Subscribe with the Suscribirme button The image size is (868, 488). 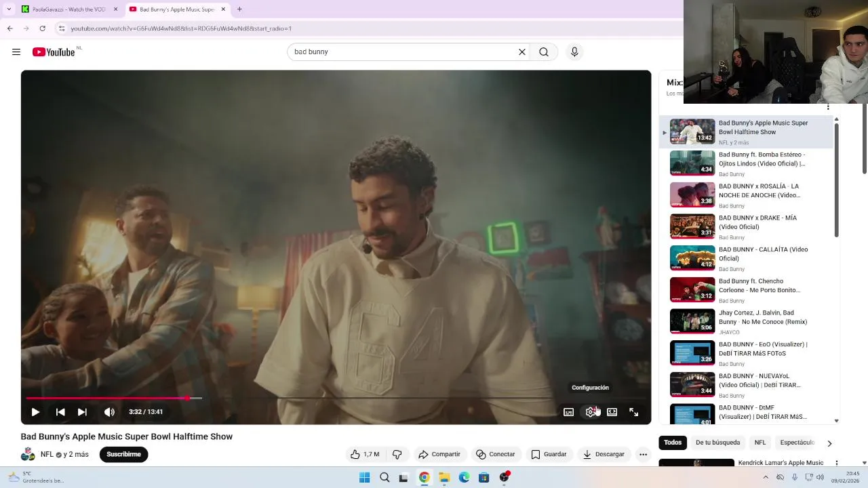pyautogui.click(x=123, y=454)
